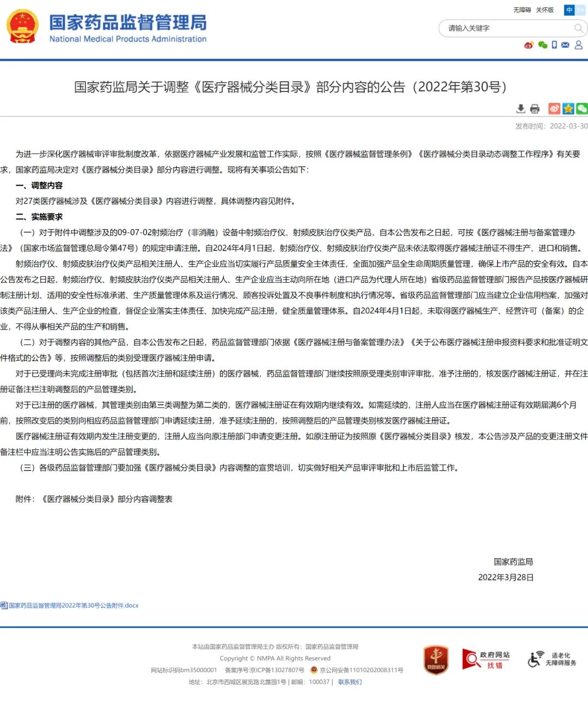Share the article to WeChat
The height and width of the screenshot is (702, 588).
tap(582, 109)
